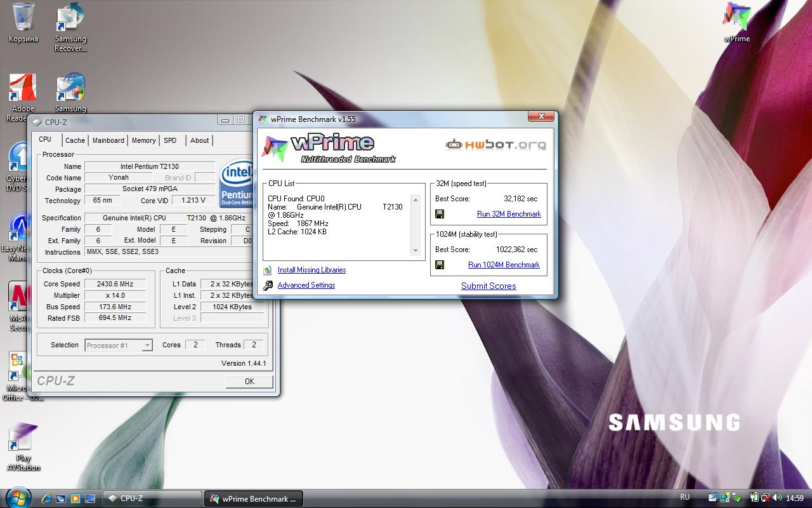
Task: Click the taskbar clock showing 14:59
Action: coord(795,498)
